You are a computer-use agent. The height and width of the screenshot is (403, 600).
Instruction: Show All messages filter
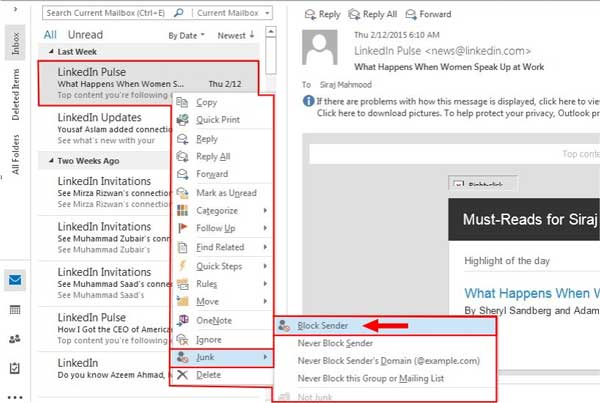click(x=50, y=35)
